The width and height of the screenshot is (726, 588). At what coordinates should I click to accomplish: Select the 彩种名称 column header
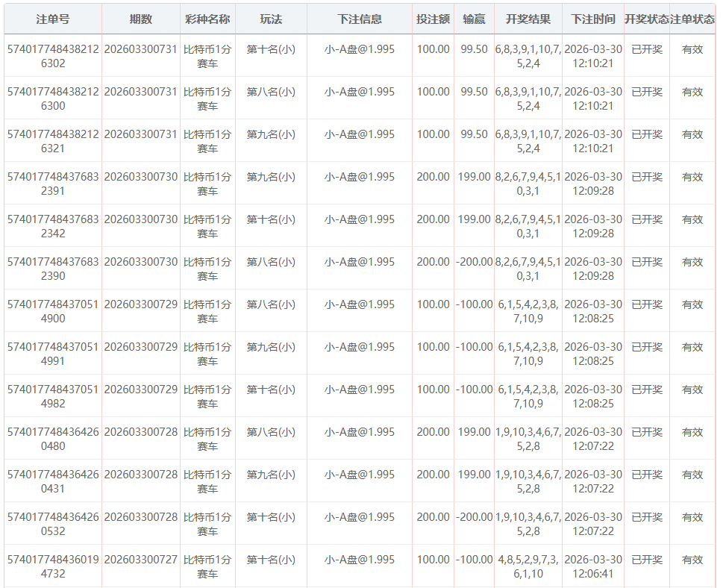[x=207, y=19]
